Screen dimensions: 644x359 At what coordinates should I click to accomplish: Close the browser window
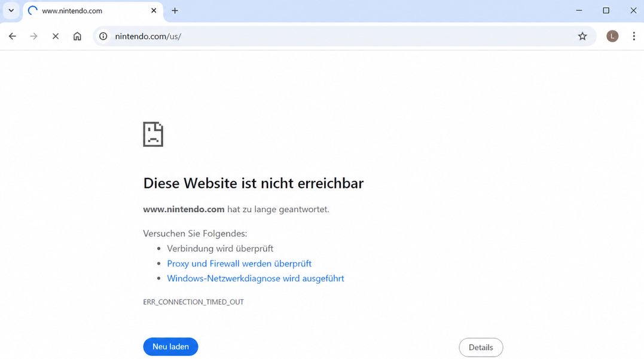(x=633, y=11)
